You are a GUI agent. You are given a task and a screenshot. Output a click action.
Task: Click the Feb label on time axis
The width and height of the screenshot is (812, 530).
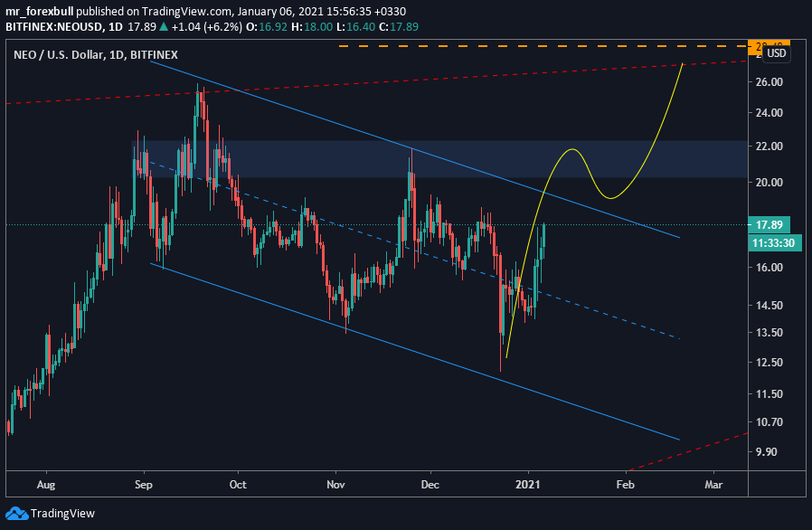click(x=625, y=485)
